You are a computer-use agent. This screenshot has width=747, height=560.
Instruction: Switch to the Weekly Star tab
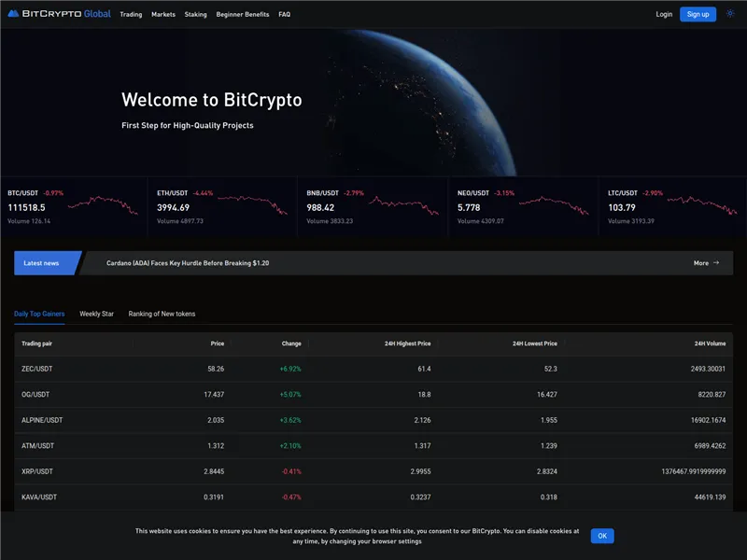pyautogui.click(x=96, y=314)
